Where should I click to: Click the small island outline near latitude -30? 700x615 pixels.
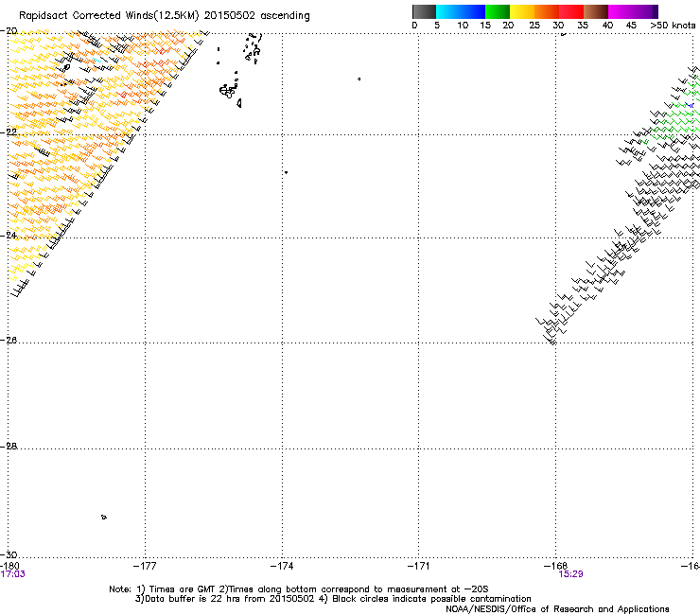tap(103, 518)
